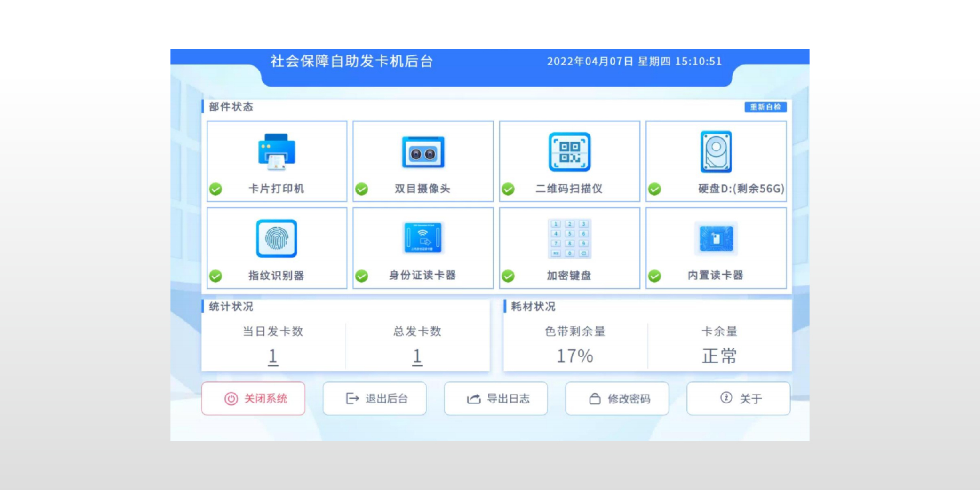Image resolution: width=980 pixels, height=490 pixels.
Task: Open 修改密码 to change the password
Action: click(x=617, y=399)
